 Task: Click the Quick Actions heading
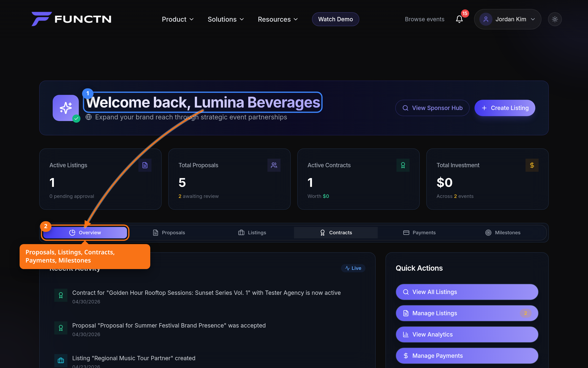[419, 268]
